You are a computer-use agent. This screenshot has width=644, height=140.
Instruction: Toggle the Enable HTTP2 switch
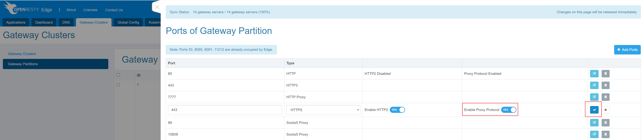tap(397, 110)
